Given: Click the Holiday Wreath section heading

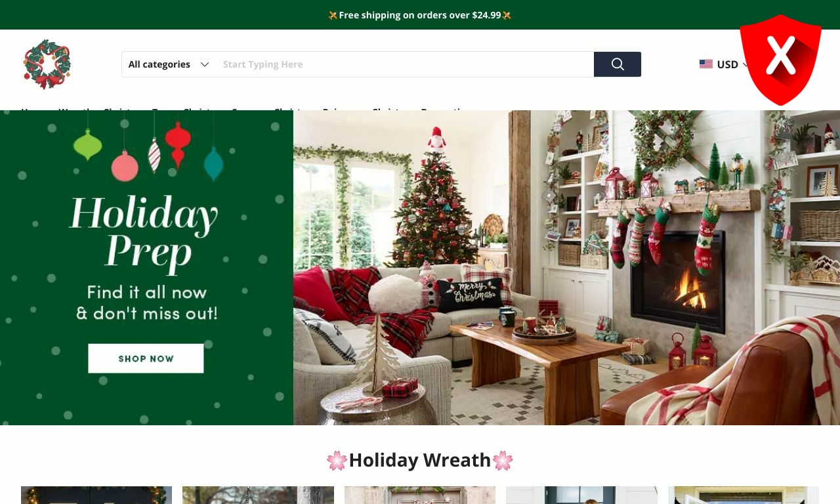Looking at the screenshot, I should click(x=420, y=460).
